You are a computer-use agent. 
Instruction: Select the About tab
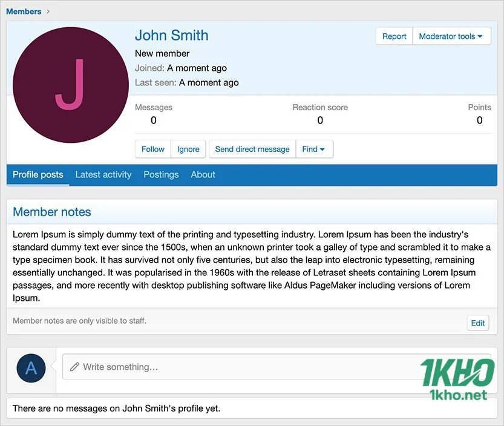click(x=203, y=174)
